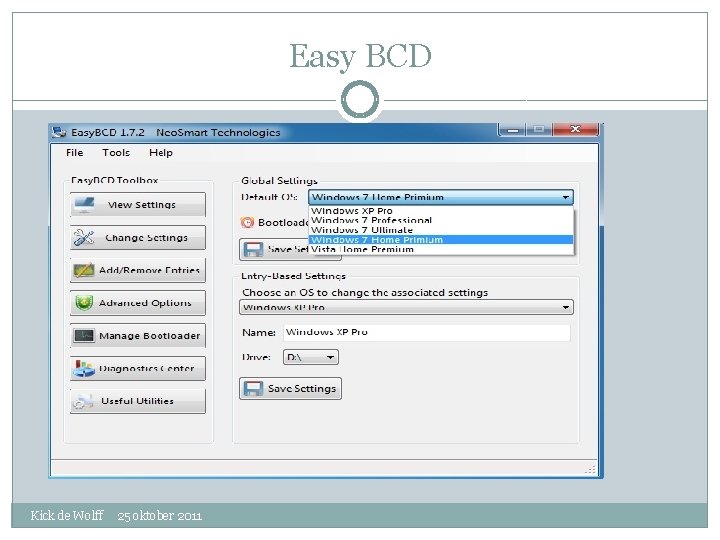
Task: Click the Diagnostics Center chart icon
Action: (x=84, y=368)
